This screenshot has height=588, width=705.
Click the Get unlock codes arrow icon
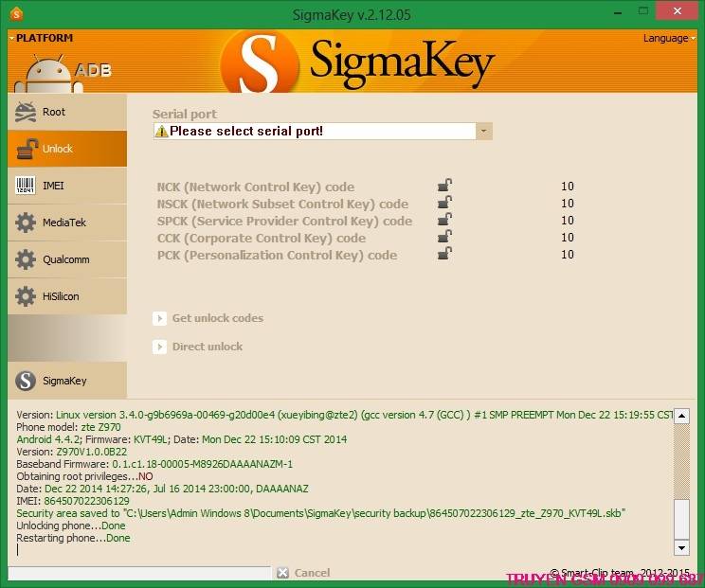coord(159,318)
